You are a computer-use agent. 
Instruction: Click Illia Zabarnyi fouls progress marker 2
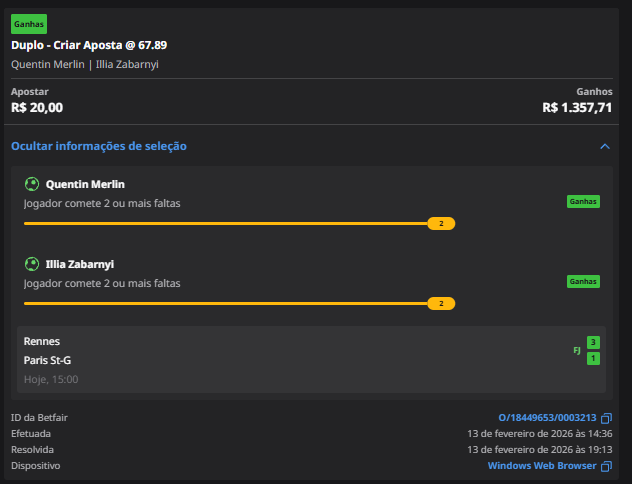[441, 303]
